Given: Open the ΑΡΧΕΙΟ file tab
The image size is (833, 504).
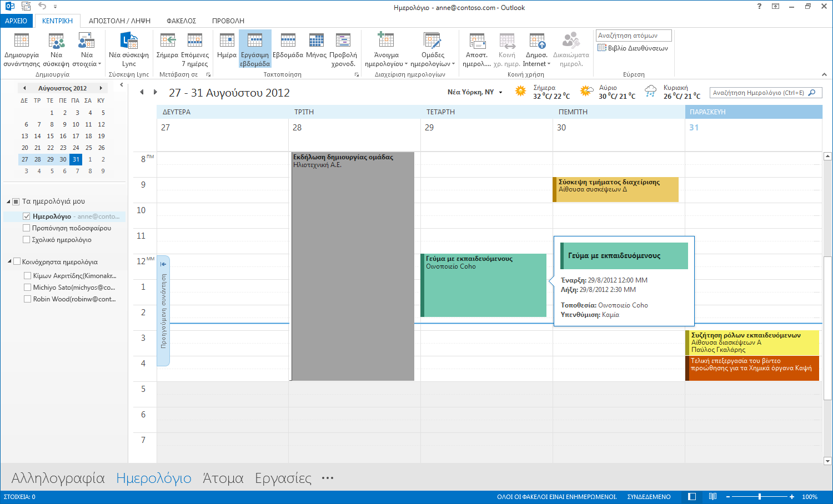Looking at the screenshot, I should point(16,21).
